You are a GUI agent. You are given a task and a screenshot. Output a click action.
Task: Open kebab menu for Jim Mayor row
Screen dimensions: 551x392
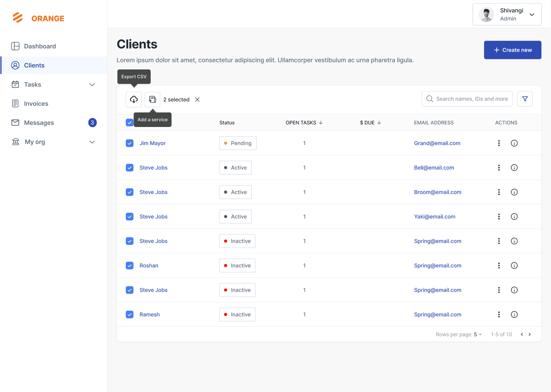coord(499,143)
